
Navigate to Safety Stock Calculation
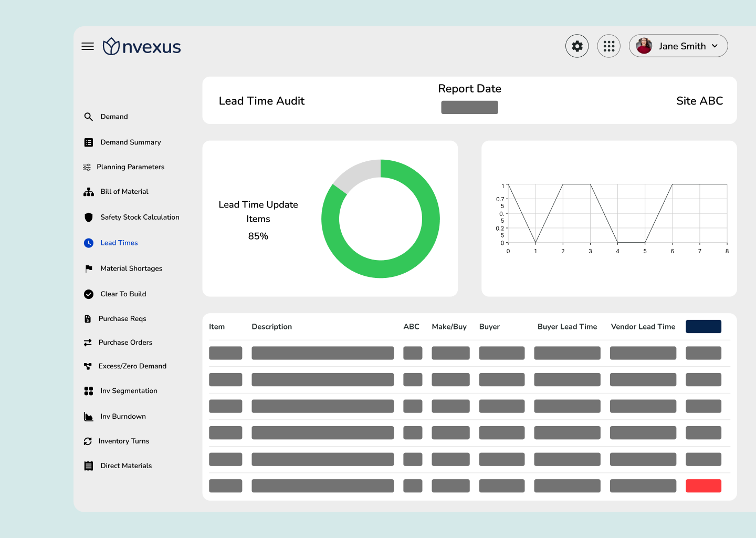[x=140, y=218]
